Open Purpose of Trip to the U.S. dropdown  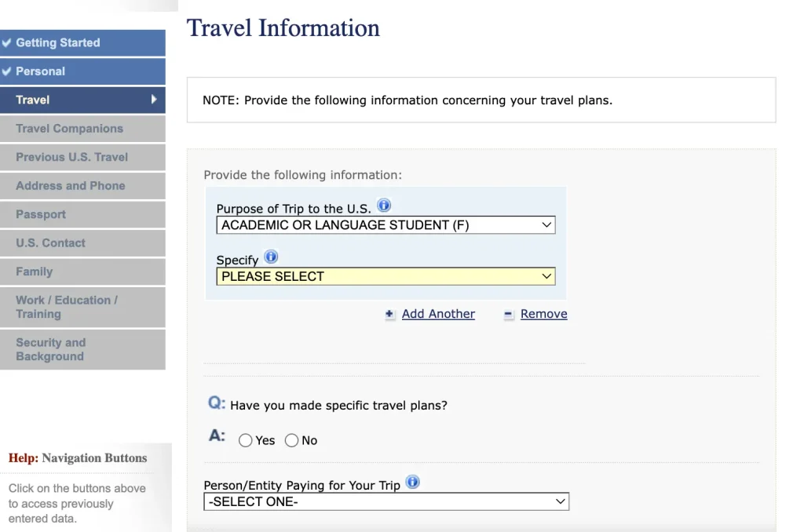[x=386, y=225]
